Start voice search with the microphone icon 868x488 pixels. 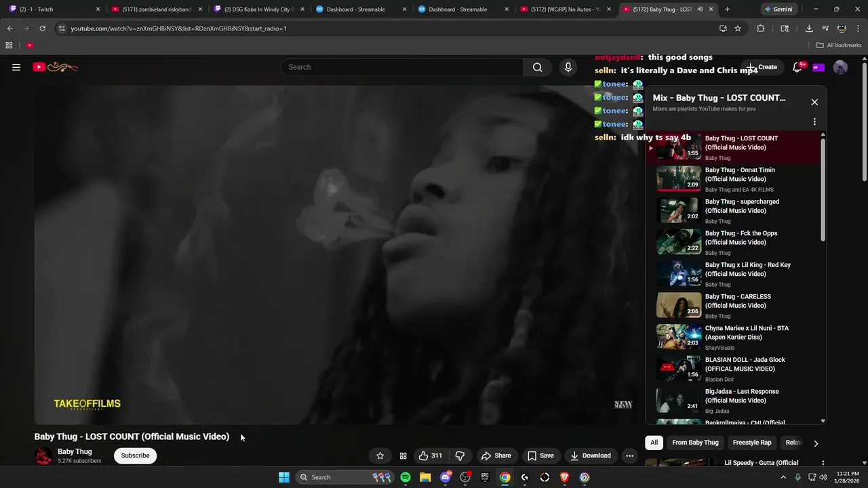[x=568, y=67]
